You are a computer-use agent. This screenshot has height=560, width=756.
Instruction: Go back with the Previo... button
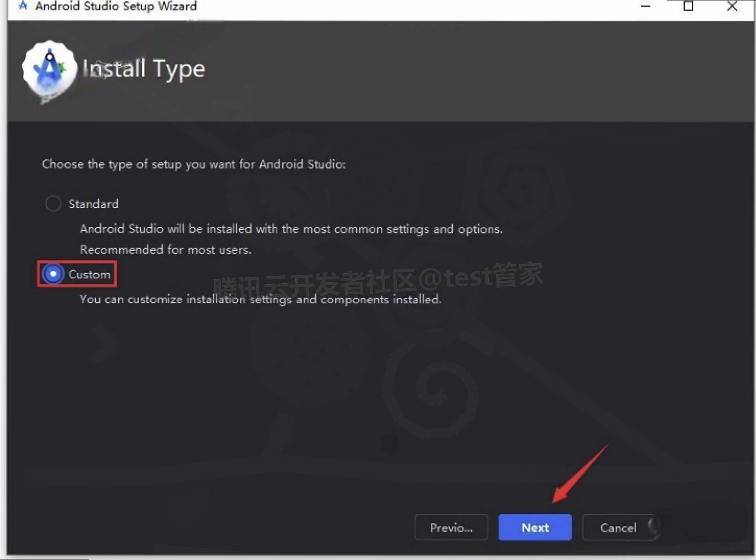click(451, 528)
